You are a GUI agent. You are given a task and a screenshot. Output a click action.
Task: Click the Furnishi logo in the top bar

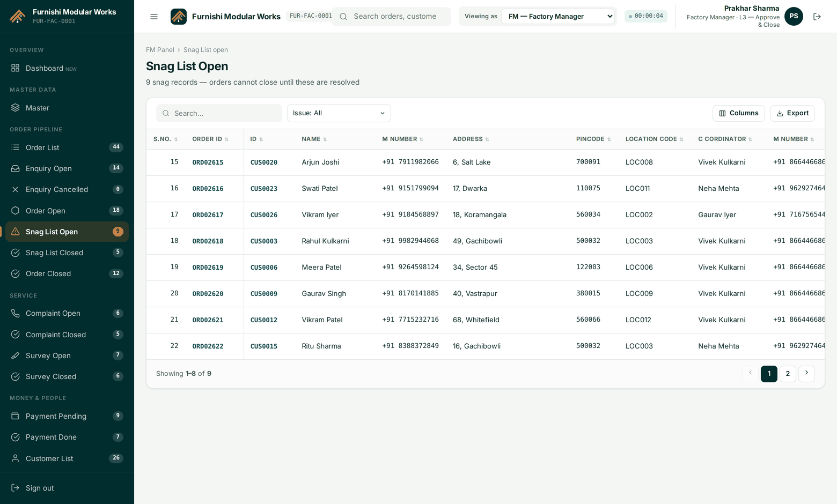[179, 17]
